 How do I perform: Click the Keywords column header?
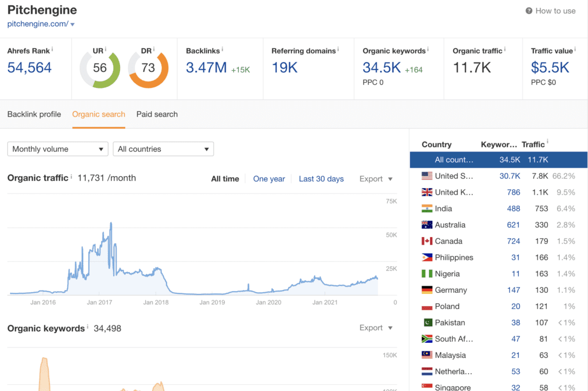(x=499, y=144)
